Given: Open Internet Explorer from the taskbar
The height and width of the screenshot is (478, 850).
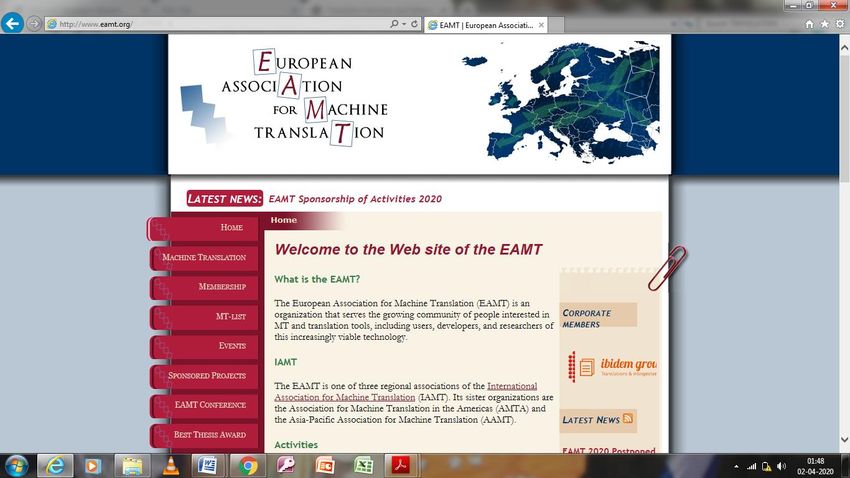Looking at the screenshot, I should click(55, 466).
